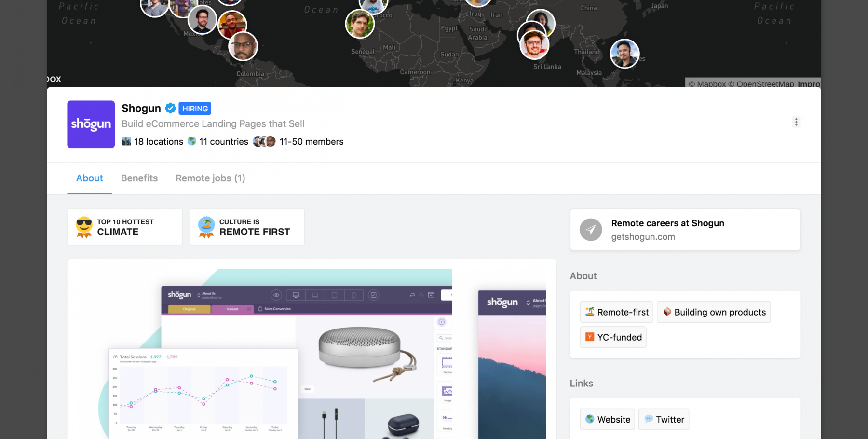Open the getshogun.com careers link
The width and height of the screenshot is (868, 439).
643,237
